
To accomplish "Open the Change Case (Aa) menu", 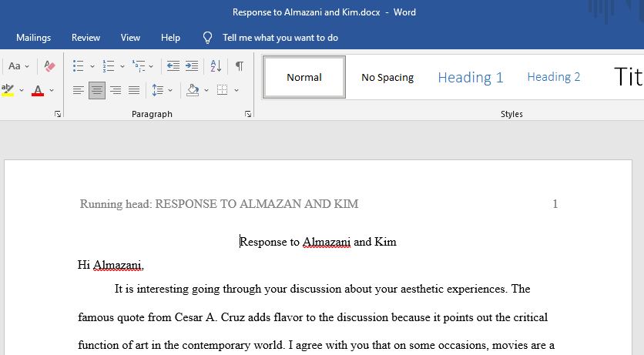I will click(18, 65).
